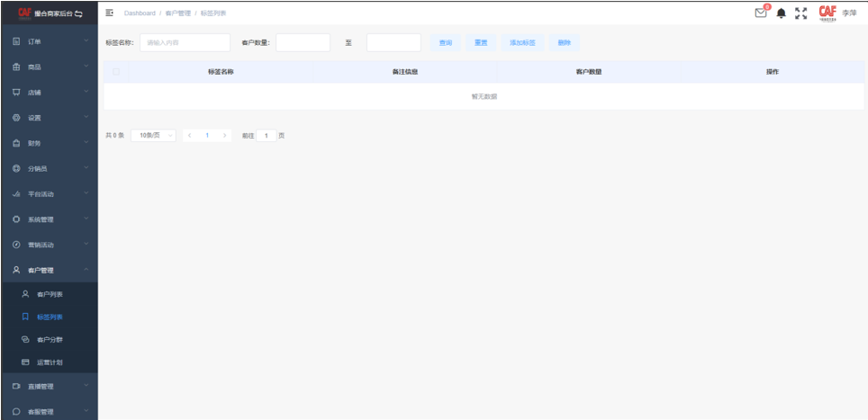Select page number 1 in pagination
The image size is (868, 420).
(207, 136)
